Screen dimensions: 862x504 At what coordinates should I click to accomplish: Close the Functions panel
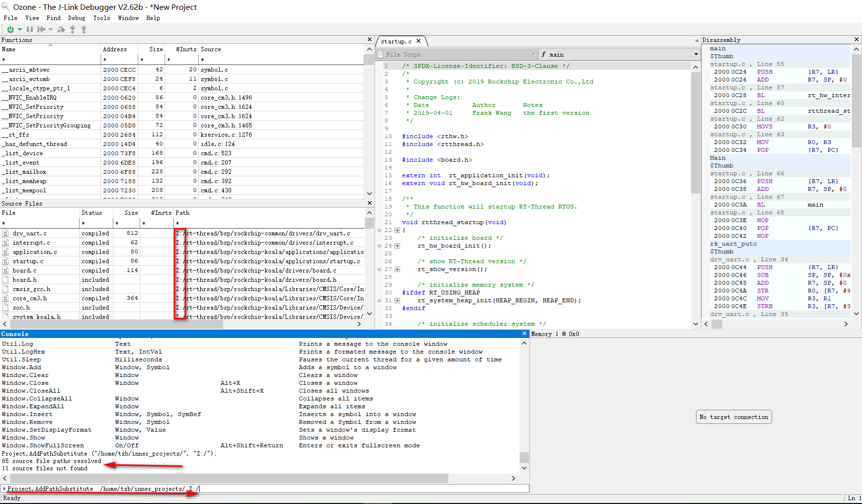[369, 40]
